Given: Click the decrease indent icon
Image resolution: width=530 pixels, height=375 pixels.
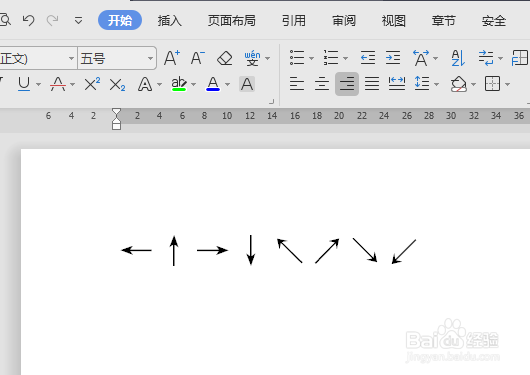Looking at the screenshot, I should [368, 58].
